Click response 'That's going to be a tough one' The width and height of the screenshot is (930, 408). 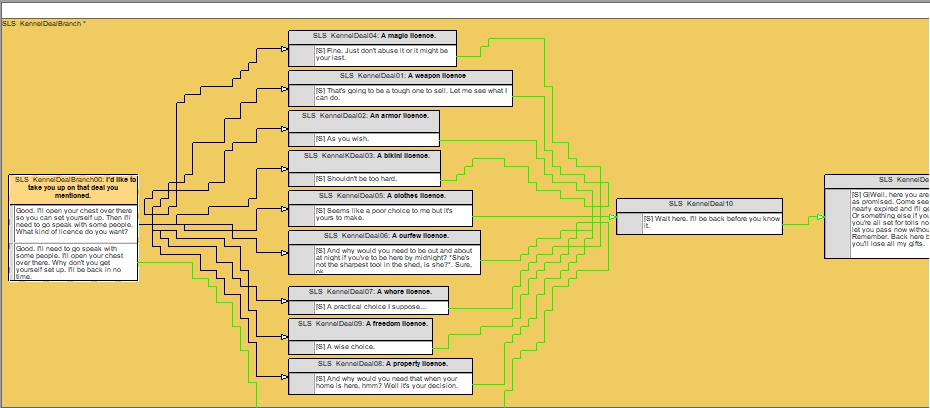413,95
